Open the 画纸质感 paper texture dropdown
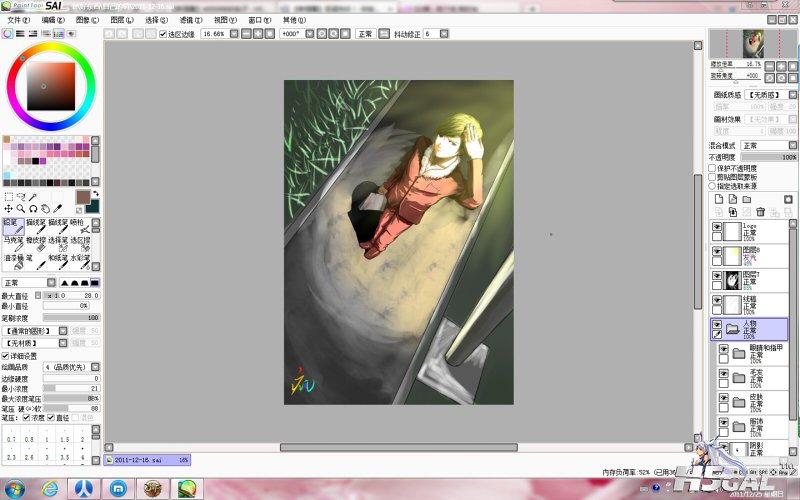Viewport: 800px width, 500px height. pos(792,95)
